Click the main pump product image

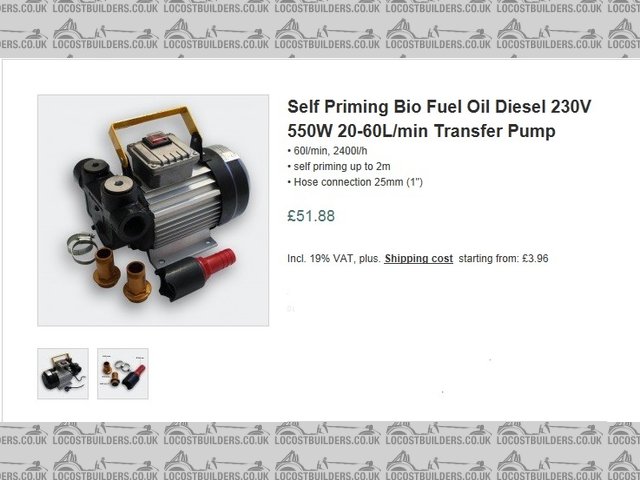[153, 210]
